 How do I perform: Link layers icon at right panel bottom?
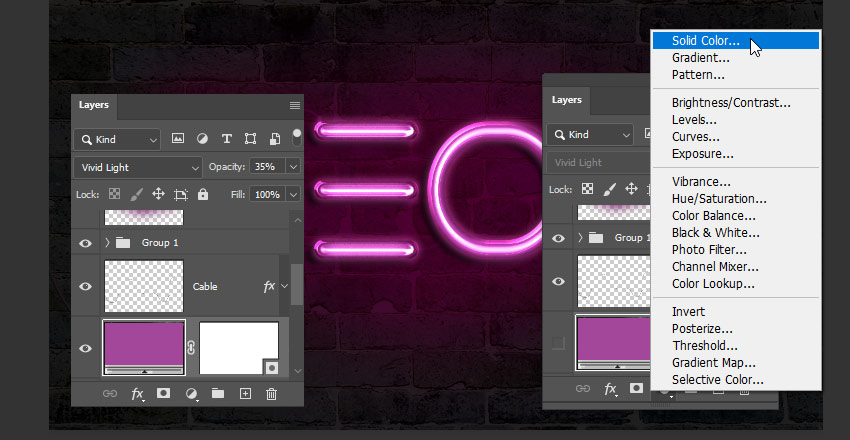[x=583, y=388]
